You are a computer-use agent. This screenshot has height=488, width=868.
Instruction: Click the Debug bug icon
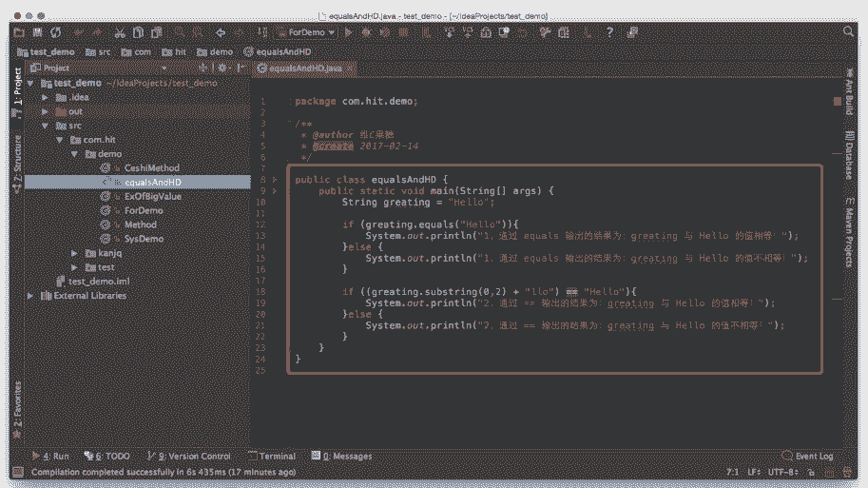366,32
